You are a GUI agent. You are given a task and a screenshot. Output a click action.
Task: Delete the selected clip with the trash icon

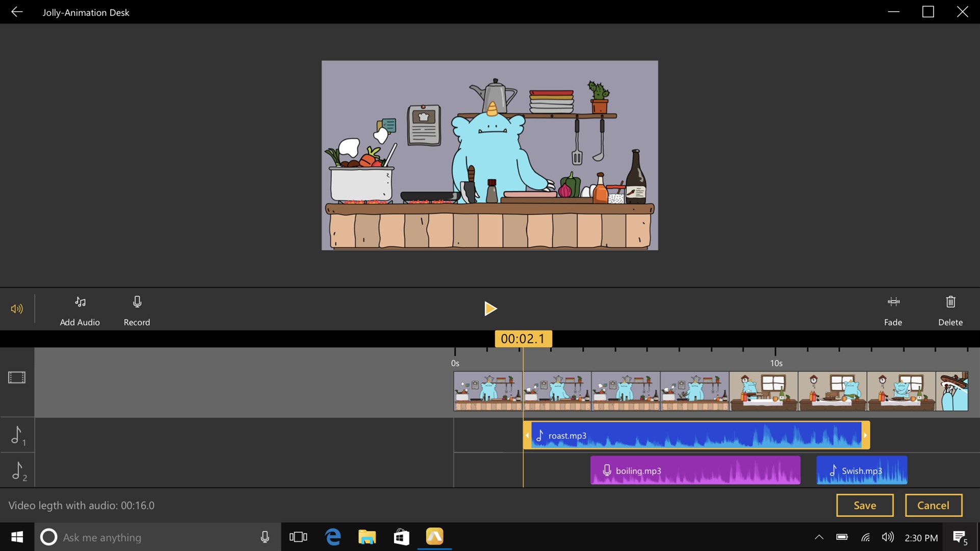click(950, 310)
